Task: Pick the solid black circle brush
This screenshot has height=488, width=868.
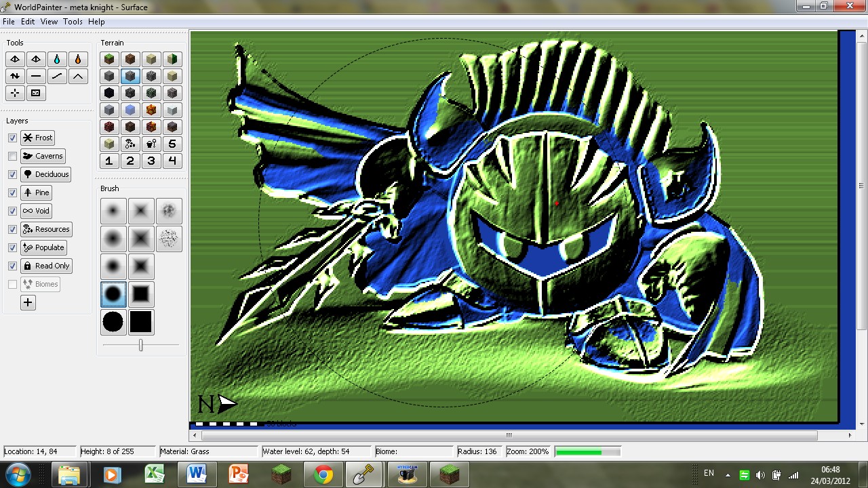Action: [113, 323]
